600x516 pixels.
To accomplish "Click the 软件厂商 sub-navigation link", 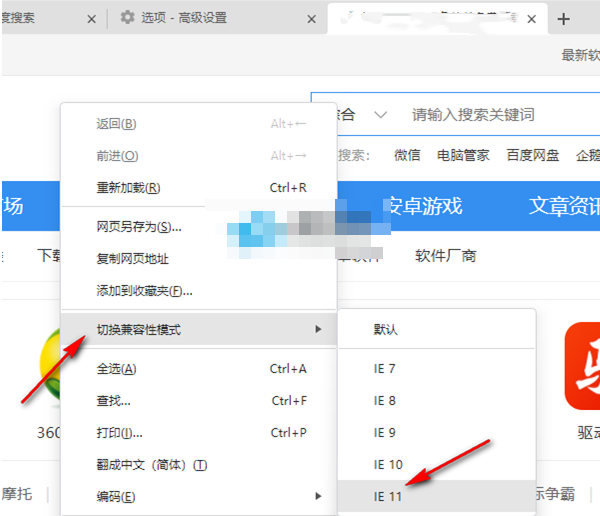I will [446, 256].
